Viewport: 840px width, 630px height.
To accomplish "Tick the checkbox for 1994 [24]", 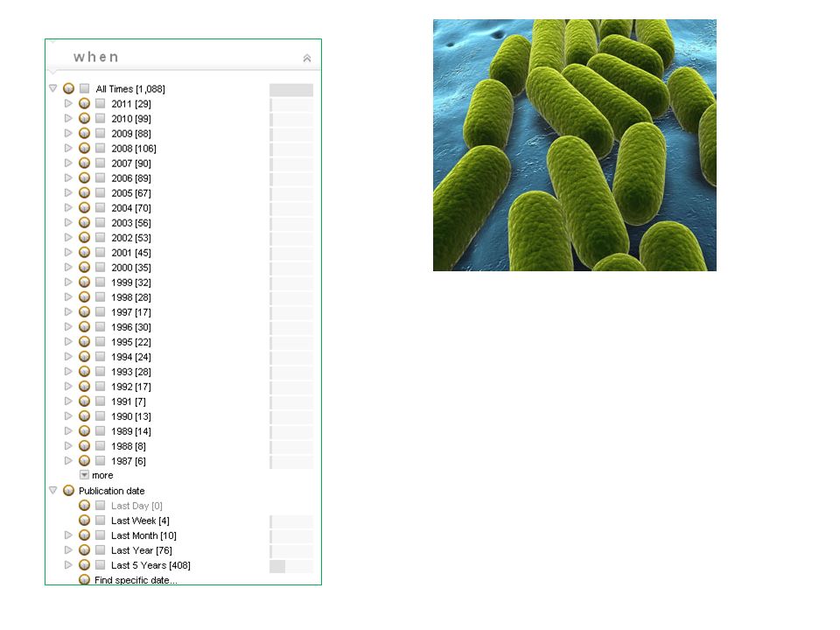I will (x=100, y=356).
